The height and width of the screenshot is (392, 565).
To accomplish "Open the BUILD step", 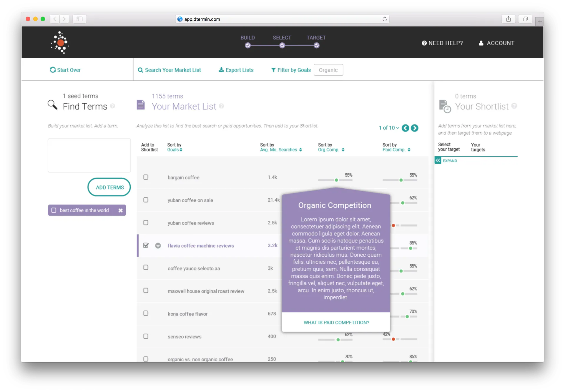I will point(247,38).
